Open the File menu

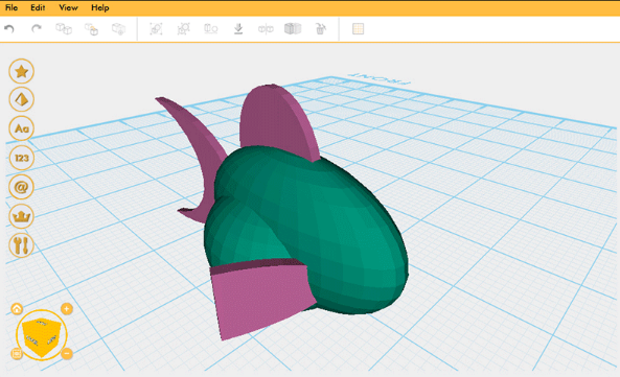(x=11, y=8)
